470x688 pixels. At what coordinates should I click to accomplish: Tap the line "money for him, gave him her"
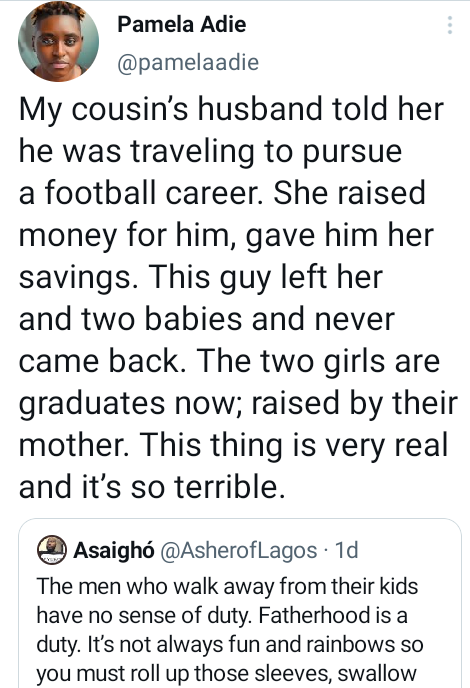click(x=226, y=236)
